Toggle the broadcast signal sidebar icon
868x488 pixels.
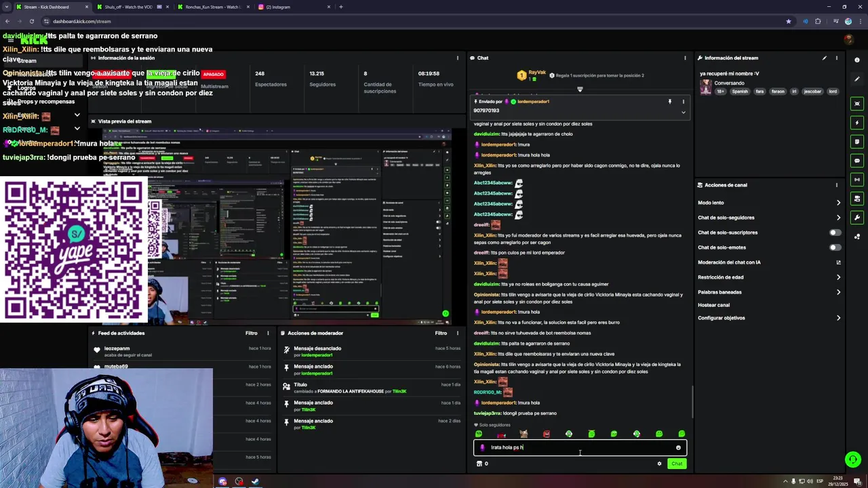pyautogui.click(x=857, y=180)
